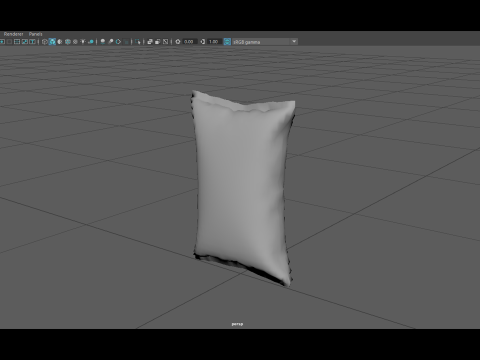480x360 pixels.
Task: Open the Renderer menu
Action: (x=13, y=34)
